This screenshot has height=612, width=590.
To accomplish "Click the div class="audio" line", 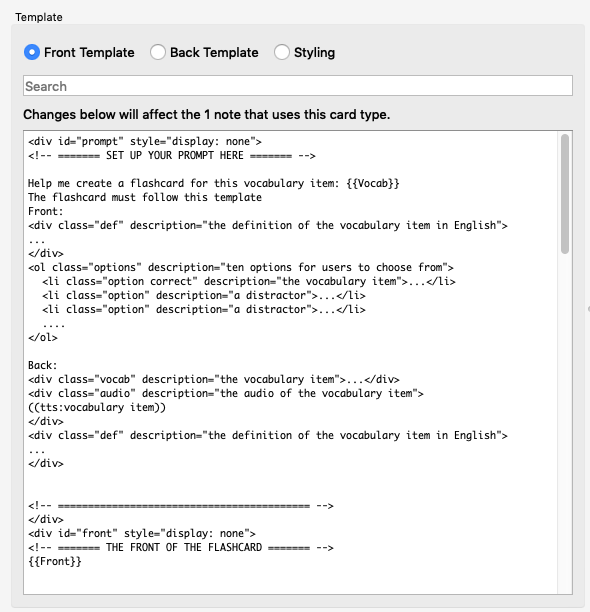I will 226,393.
